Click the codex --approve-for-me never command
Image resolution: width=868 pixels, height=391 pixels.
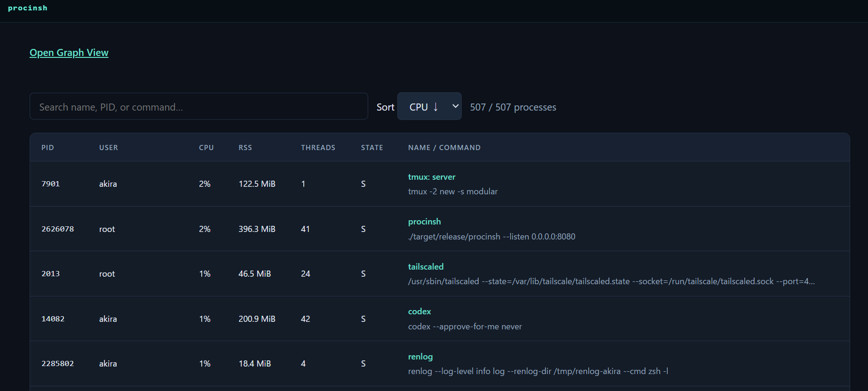pos(465,327)
